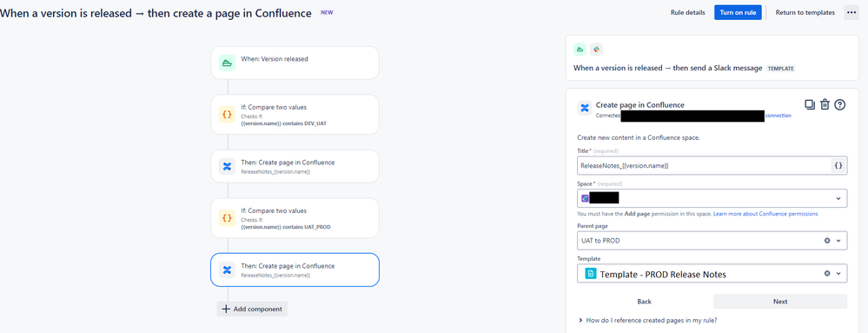Click the Back button
This screenshot has height=333, width=868.
coord(644,302)
